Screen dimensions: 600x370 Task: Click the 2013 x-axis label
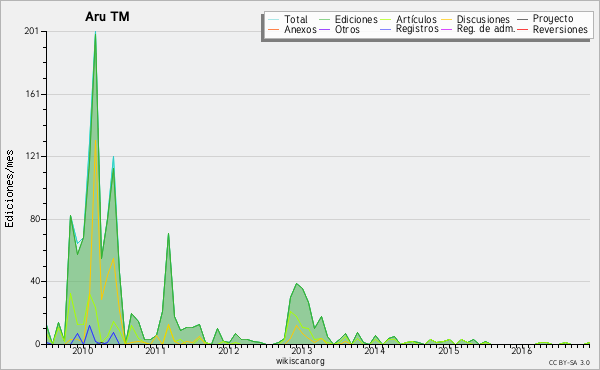coord(302,350)
